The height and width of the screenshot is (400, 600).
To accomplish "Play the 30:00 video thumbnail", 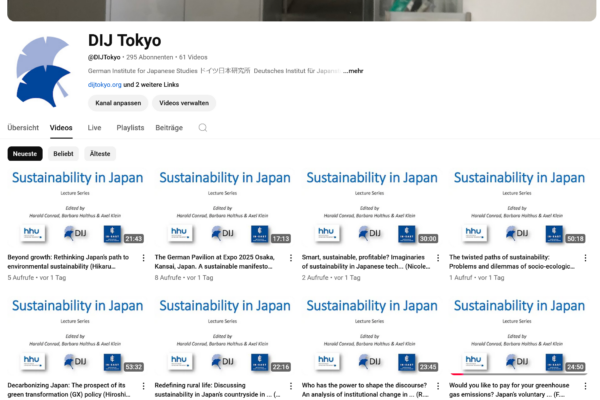I will click(372, 207).
